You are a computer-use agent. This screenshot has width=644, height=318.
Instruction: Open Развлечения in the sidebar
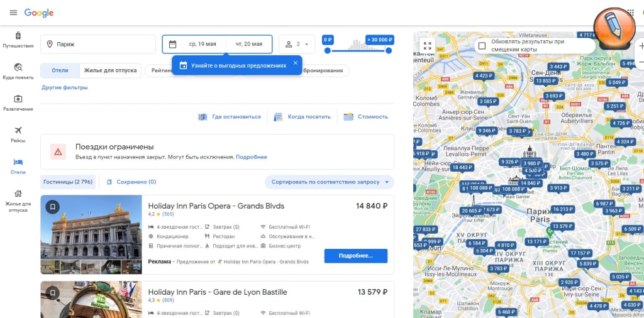point(18,102)
